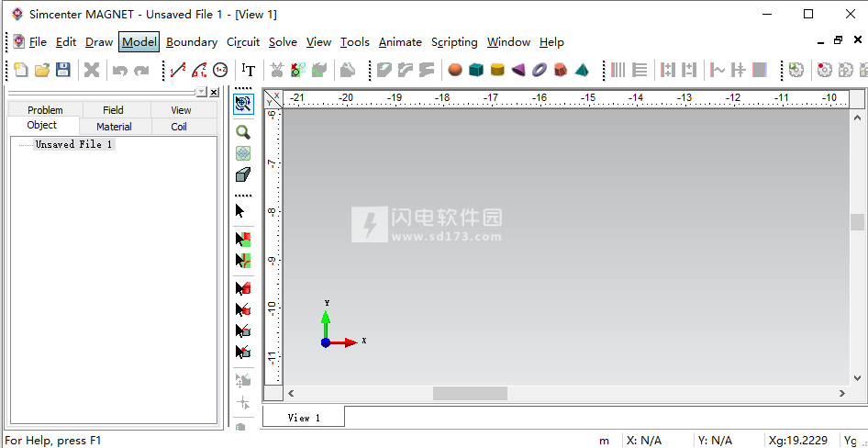Open the Circuit menu

point(243,42)
